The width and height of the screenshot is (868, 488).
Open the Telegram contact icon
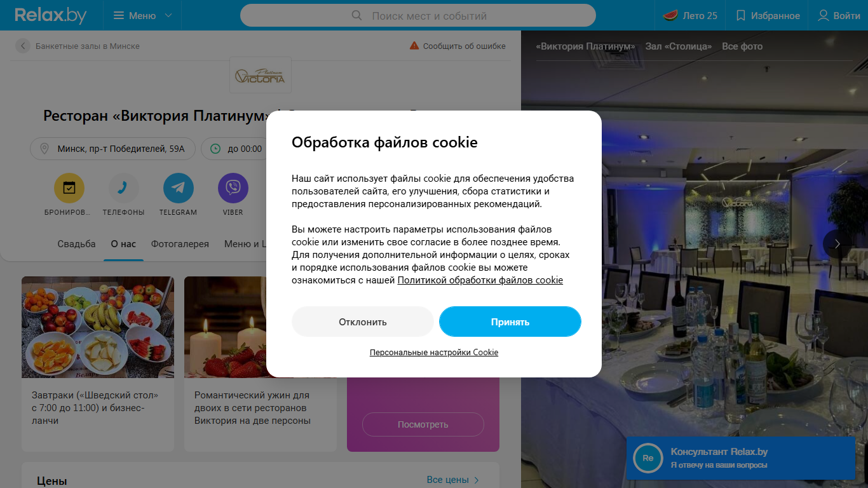point(179,188)
